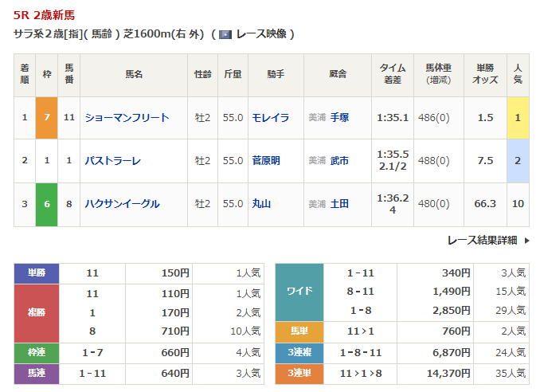The image size is (540, 392).
Task: Select the 複勝 place payout label
Action: point(37,313)
